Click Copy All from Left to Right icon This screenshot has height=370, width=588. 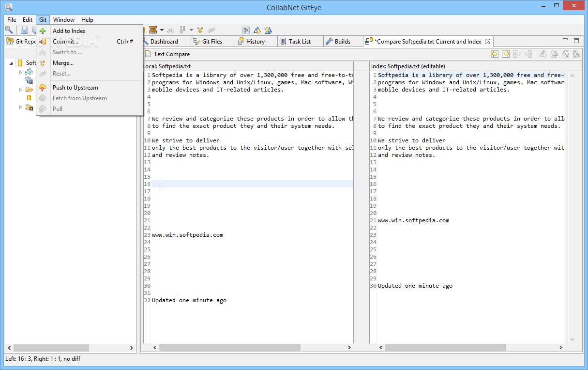click(495, 54)
